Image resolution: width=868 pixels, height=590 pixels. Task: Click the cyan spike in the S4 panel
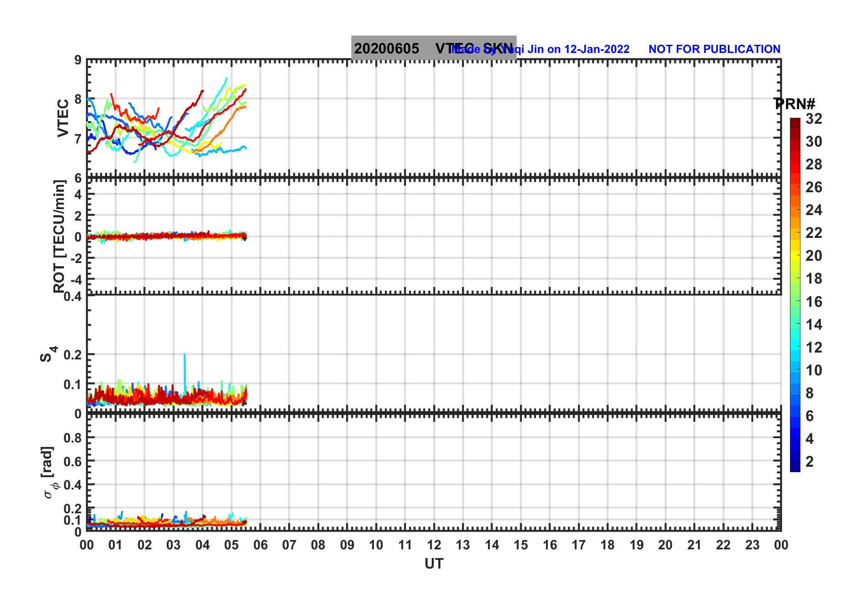(185, 372)
